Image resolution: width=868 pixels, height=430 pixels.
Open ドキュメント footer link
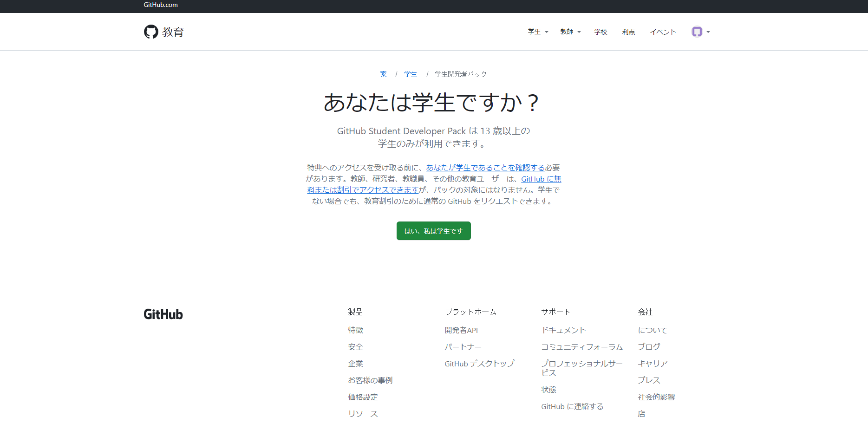pos(563,330)
